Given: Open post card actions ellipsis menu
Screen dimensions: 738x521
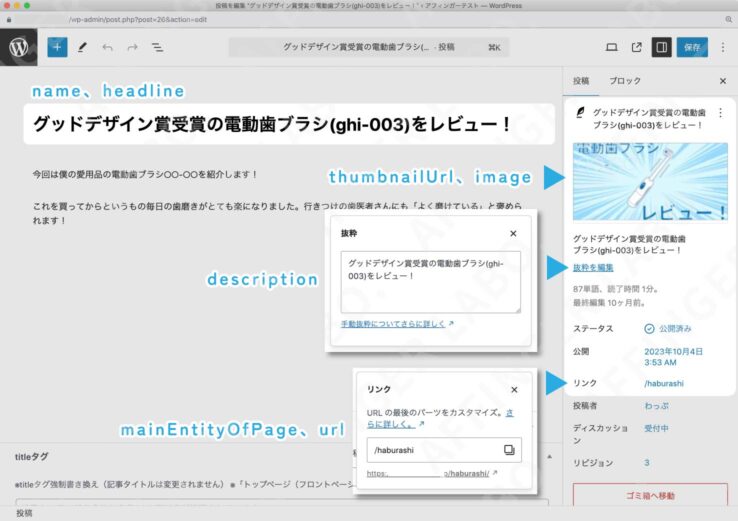Looking at the screenshot, I should (721, 113).
